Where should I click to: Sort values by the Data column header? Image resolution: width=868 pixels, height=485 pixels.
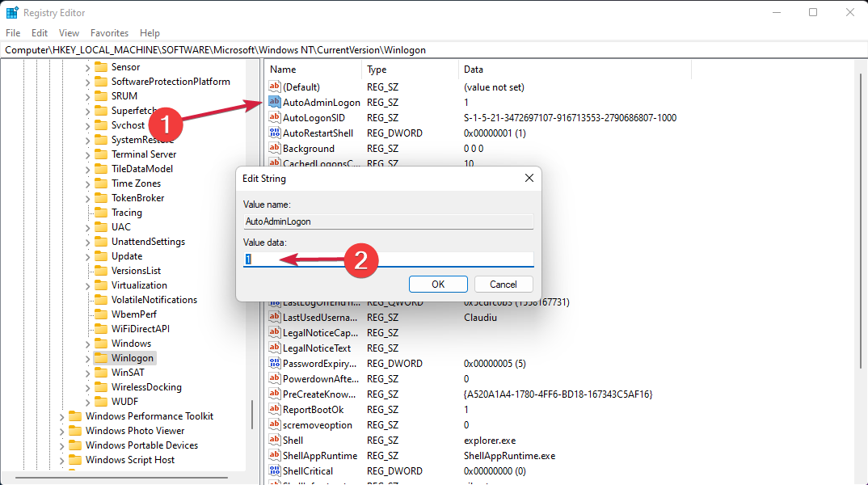point(575,70)
